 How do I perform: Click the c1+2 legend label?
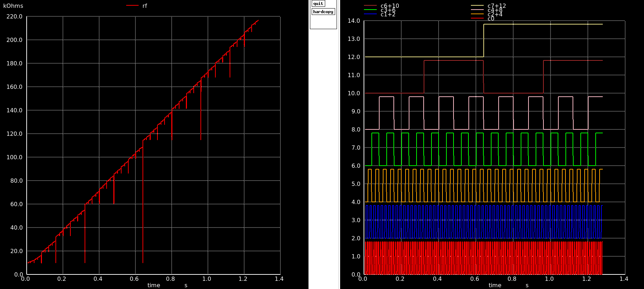(388, 15)
